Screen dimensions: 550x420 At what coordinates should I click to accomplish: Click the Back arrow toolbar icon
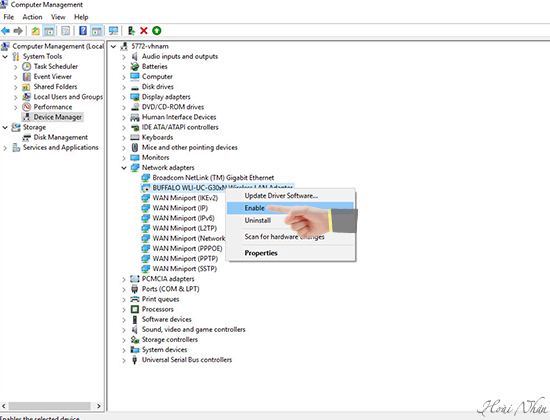coord(6,31)
